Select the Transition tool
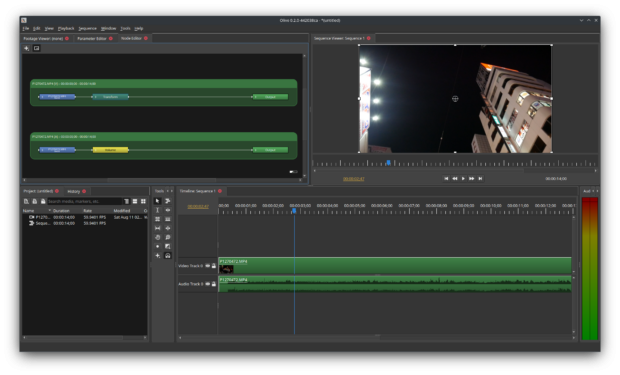Image resolution: width=620 pixels, height=375 pixels. point(168,246)
